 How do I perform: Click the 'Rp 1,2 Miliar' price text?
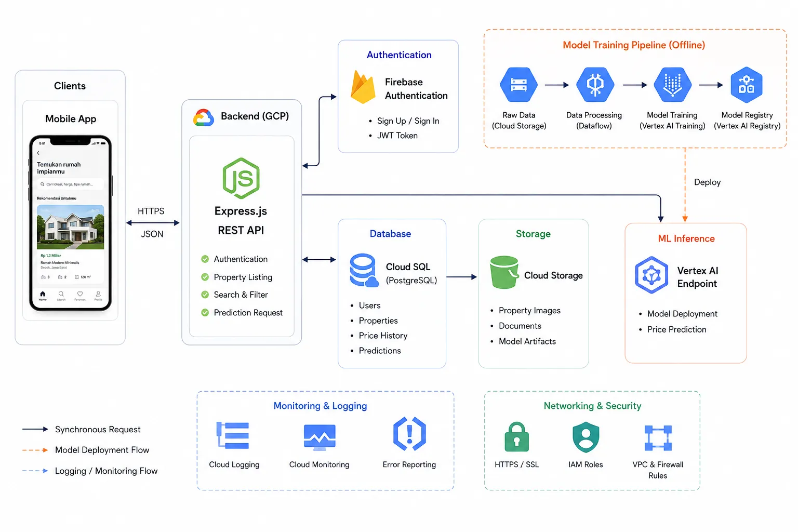[51, 256]
